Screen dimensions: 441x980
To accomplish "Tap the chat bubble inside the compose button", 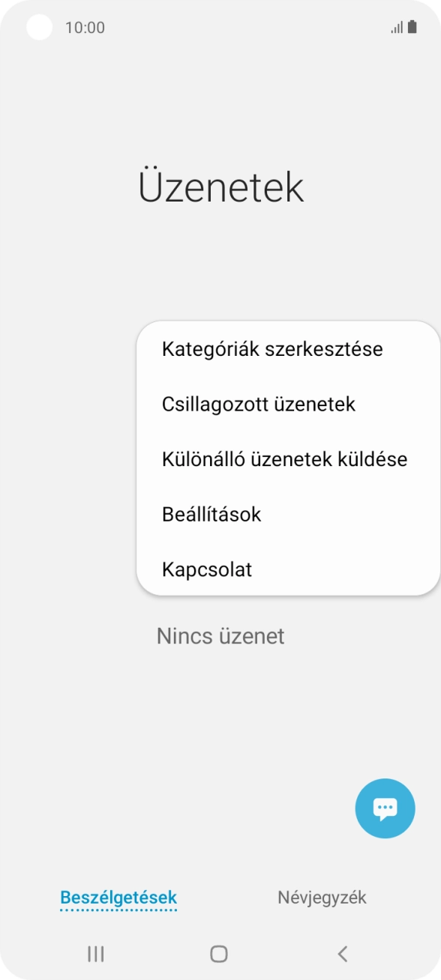I will [385, 808].
